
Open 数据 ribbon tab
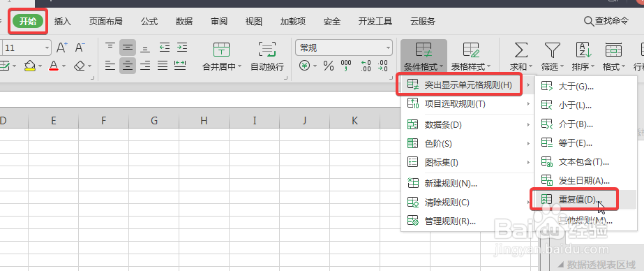pos(184,22)
